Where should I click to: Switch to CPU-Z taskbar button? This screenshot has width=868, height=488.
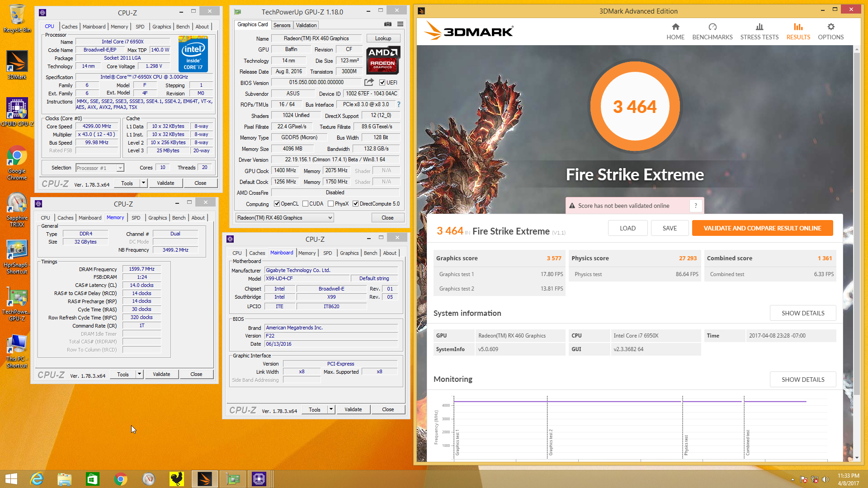259,479
